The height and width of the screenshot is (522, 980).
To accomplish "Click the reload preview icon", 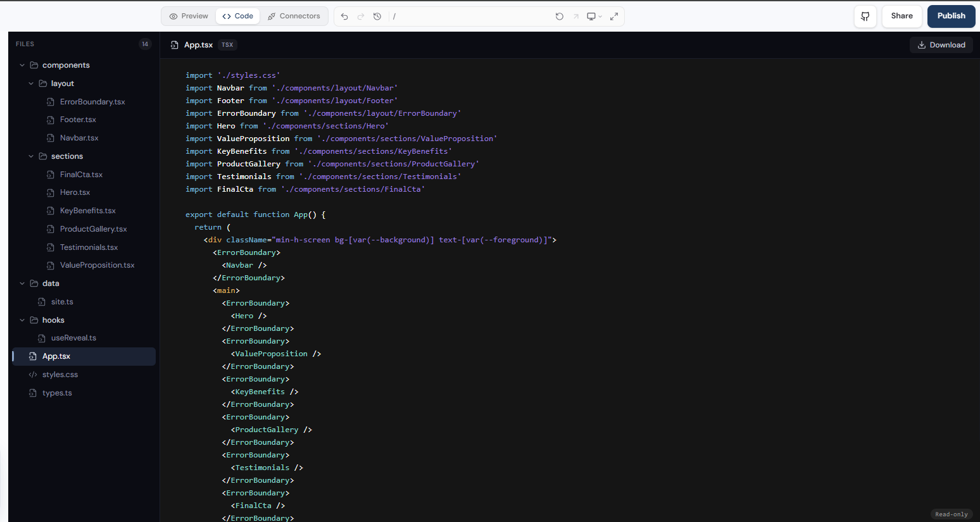I will (x=560, y=16).
